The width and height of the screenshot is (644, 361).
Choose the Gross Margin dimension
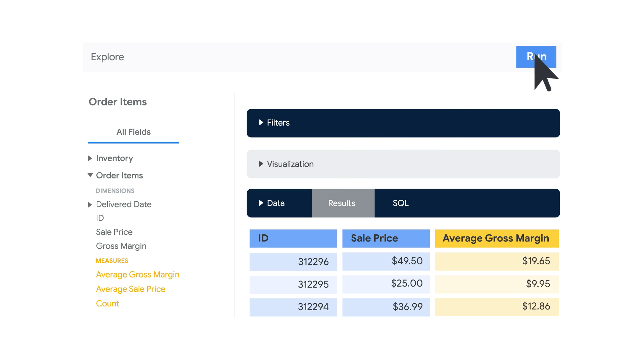pyautogui.click(x=121, y=246)
